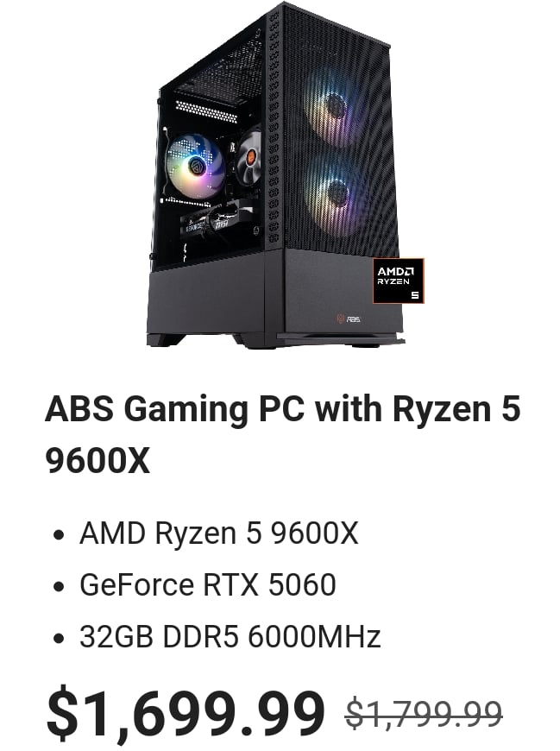The width and height of the screenshot is (560, 751).
Task: Click the RGB CPU cooler fan
Action: tap(196, 166)
